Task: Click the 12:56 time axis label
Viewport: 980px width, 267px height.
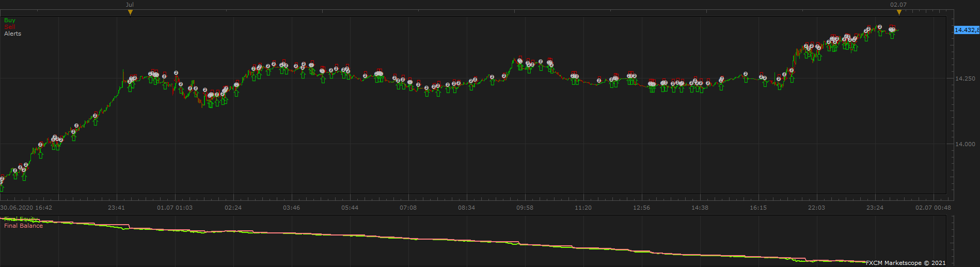Action: (641, 208)
